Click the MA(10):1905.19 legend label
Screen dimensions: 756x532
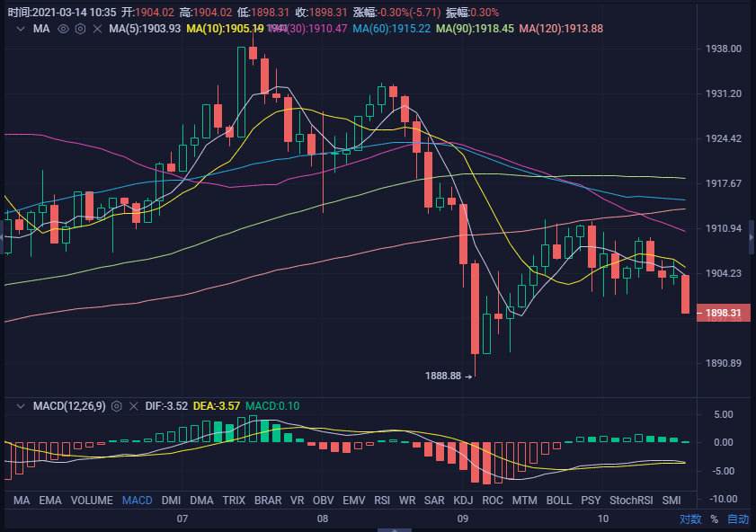point(225,29)
